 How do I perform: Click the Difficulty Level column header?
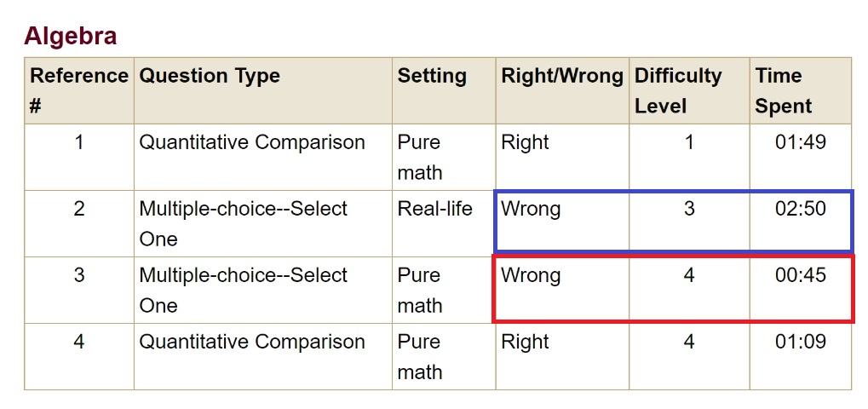678,90
